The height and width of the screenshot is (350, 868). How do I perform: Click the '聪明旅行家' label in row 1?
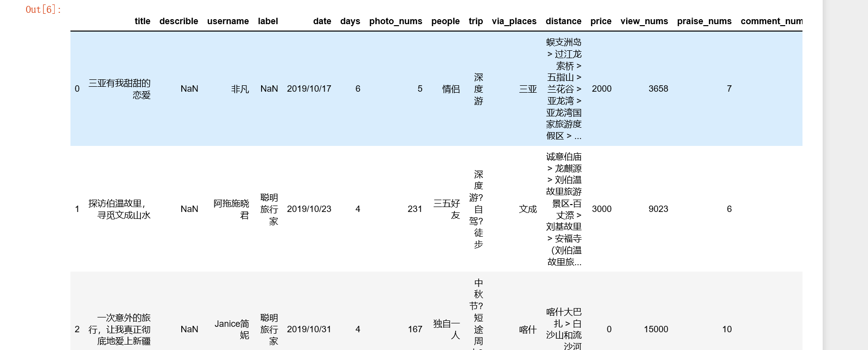point(269,209)
